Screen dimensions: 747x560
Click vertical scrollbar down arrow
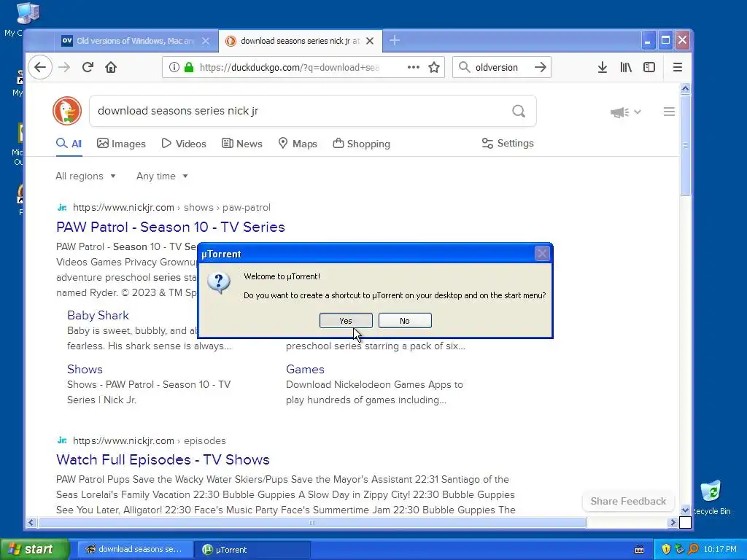coord(685,510)
